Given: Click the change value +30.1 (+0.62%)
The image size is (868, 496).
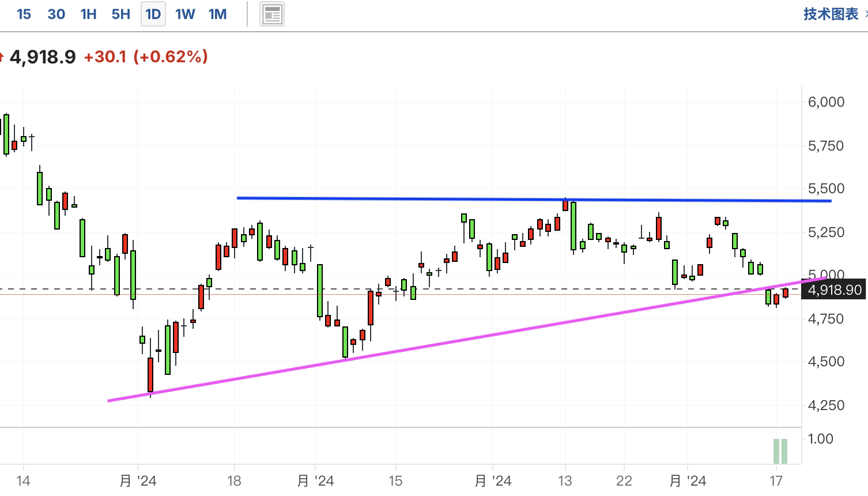Looking at the screenshot, I should tap(146, 57).
